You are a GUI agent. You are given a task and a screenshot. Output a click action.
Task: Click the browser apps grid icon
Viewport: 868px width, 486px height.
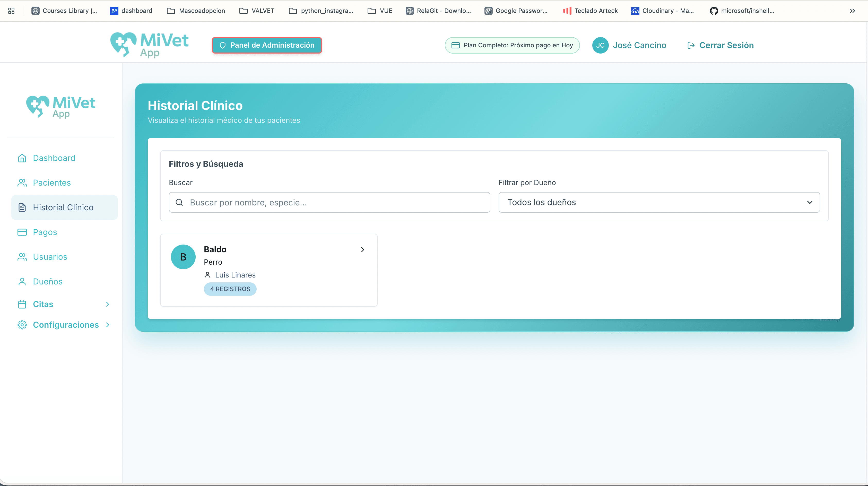pyautogui.click(x=11, y=11)
